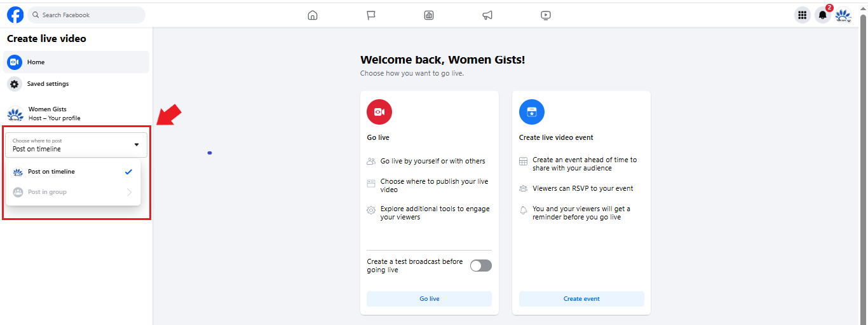This screenshot has height=325, width=868.
Task: Open the notifications bell icon
Action: (823, 15)
